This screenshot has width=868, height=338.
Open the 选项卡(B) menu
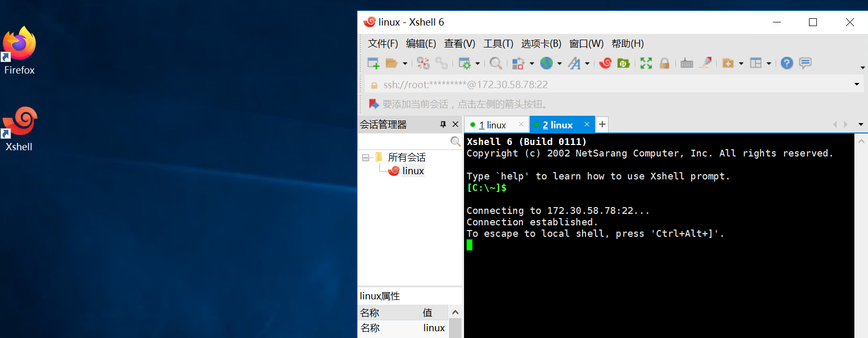pyautogui.click(x=541, y=44)
